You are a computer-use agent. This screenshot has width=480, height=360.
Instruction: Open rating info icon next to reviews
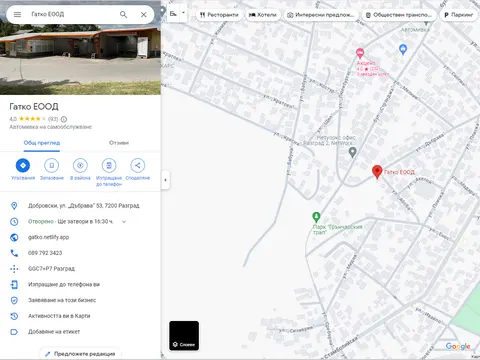[x=64, y=119]
